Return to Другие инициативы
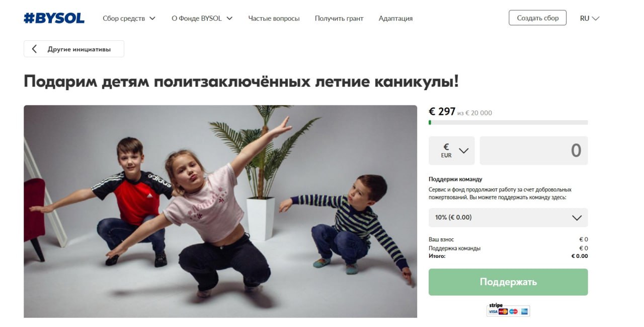 click(x=74, y=49)
